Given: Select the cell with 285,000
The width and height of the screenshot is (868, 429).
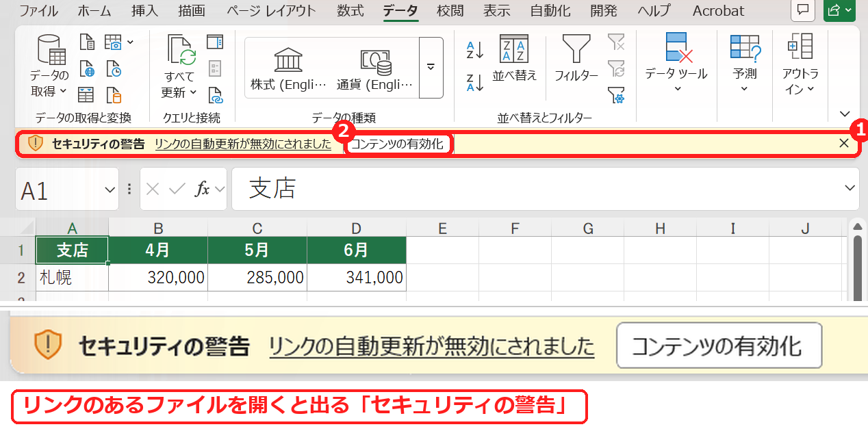Looking at the screenshot, I should [x=257, y=277].
